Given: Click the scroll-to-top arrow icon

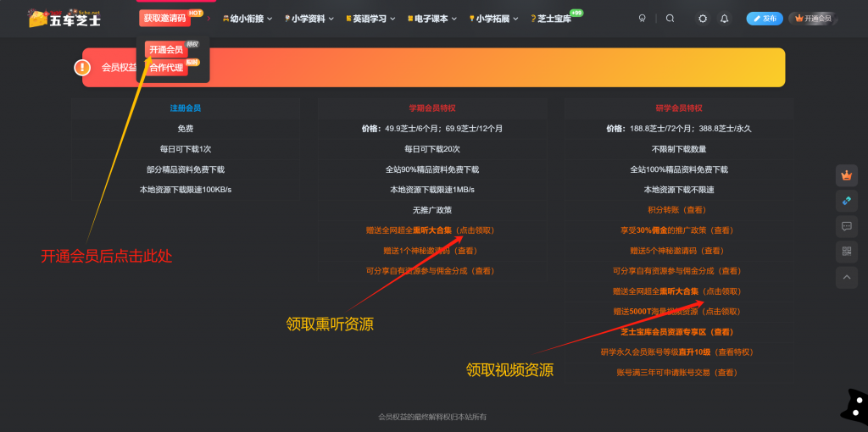Looking at the screenshot, I should point(845,277).
